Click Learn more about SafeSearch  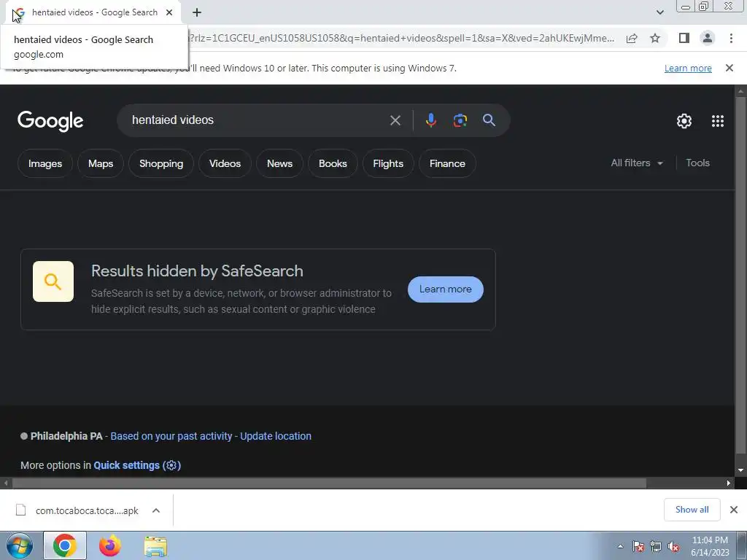[x=446, y=289]
